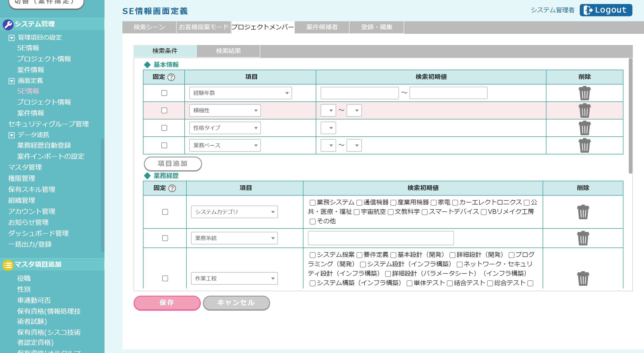Delete the 業務ペース row
644x353 pixels.
pos(584,145)
